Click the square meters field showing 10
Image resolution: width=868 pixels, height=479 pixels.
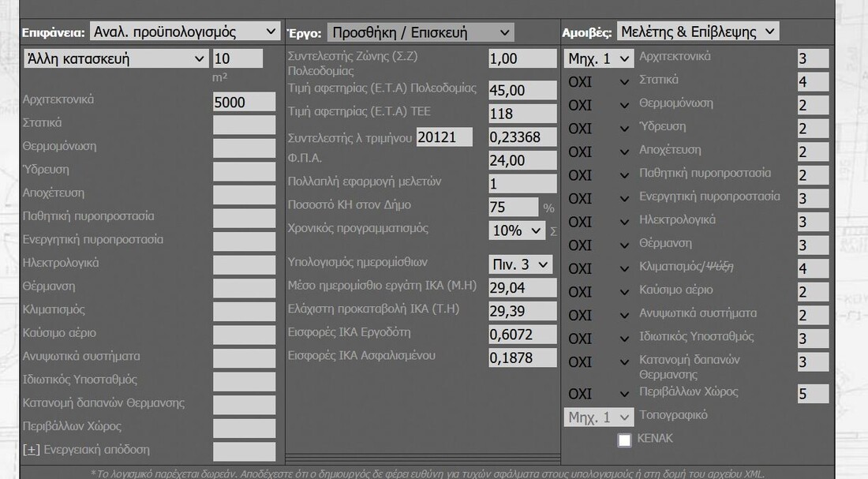click(238, 59)
